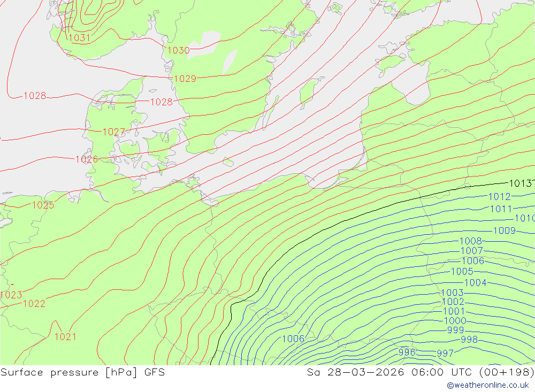
Task: Click the blue 1003 isobar label
Action: [452, 293]
